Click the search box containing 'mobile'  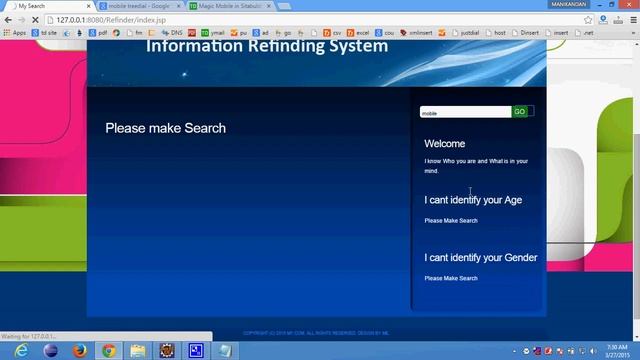tap(465, 112)
